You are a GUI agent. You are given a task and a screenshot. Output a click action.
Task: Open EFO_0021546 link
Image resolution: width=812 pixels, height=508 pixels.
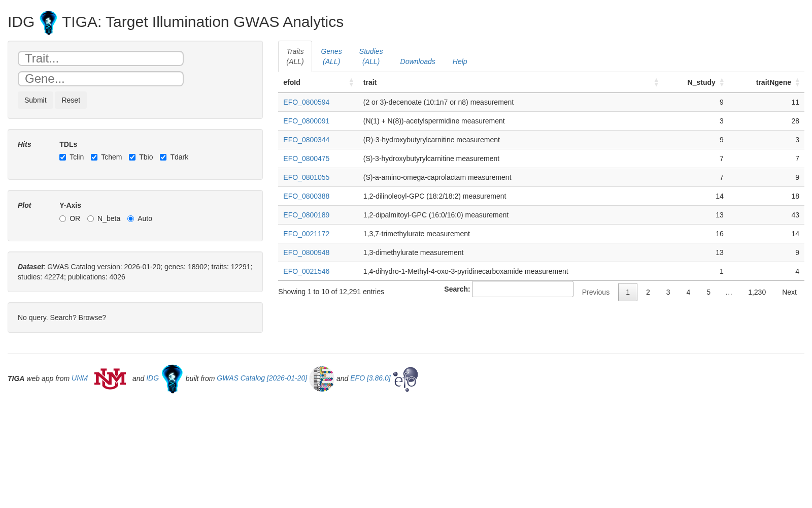tap(306, 271)
